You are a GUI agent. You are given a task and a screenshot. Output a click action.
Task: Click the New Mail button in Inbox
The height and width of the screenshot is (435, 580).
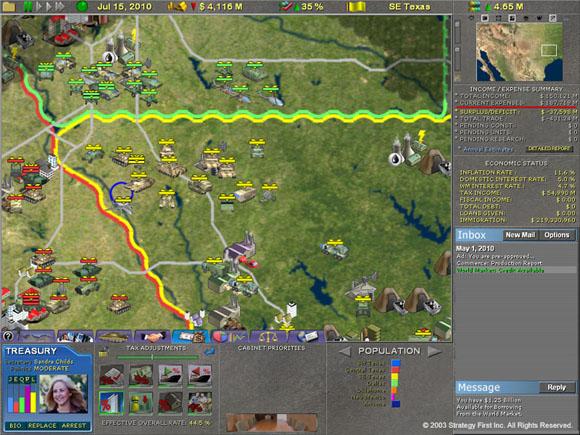[x=520, y=235]
